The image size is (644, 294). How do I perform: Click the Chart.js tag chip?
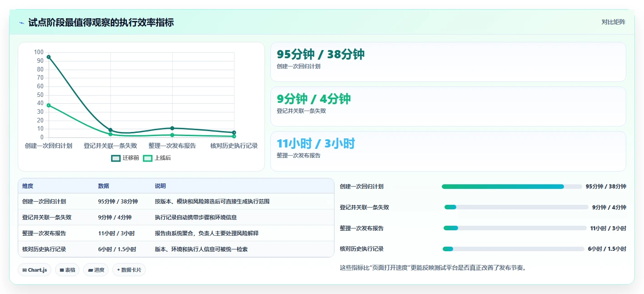(x=35, y=270)
